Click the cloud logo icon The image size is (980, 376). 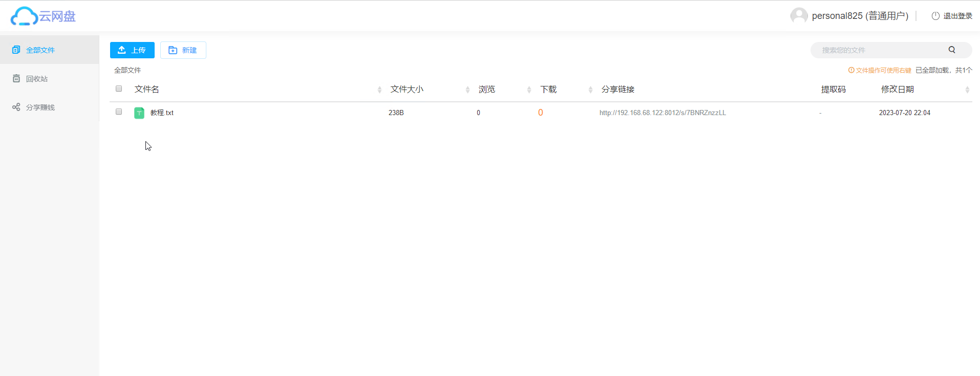(x=24, y=16)
